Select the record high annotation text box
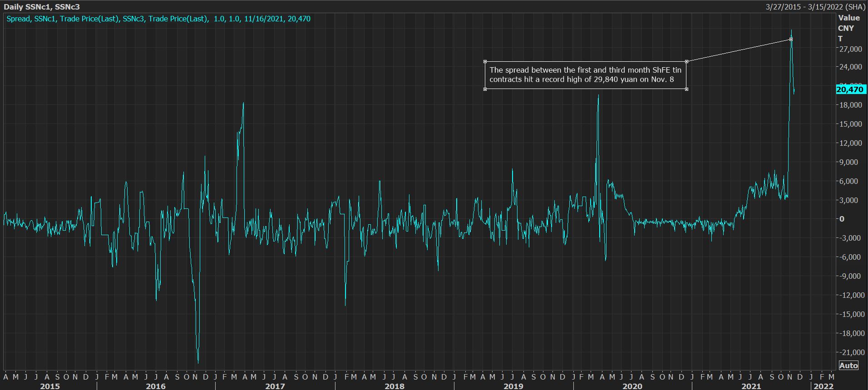The width and height of the screenshot is (868, 390). pos(585,75)
